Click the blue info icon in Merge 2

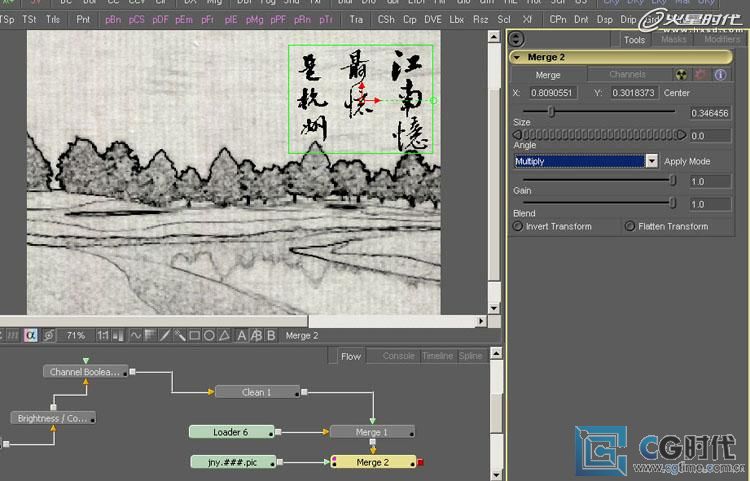click(x=720, y=75)
